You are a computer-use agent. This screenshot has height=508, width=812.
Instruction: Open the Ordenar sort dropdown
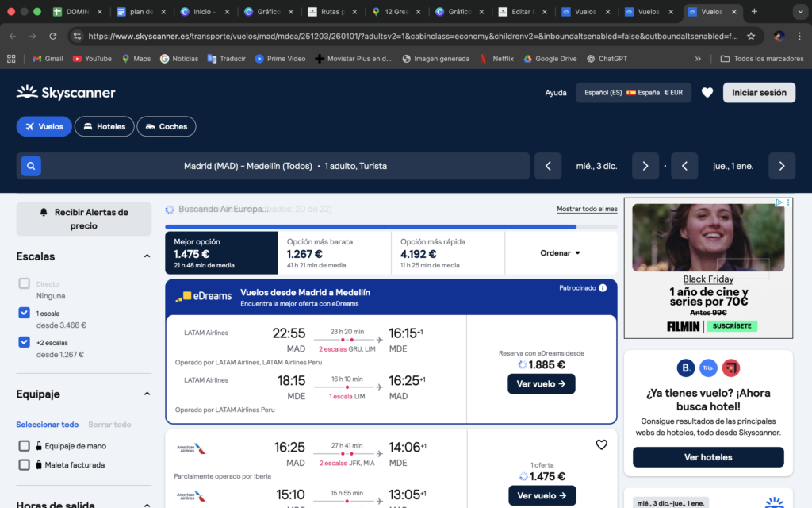[x=561, y=253]
